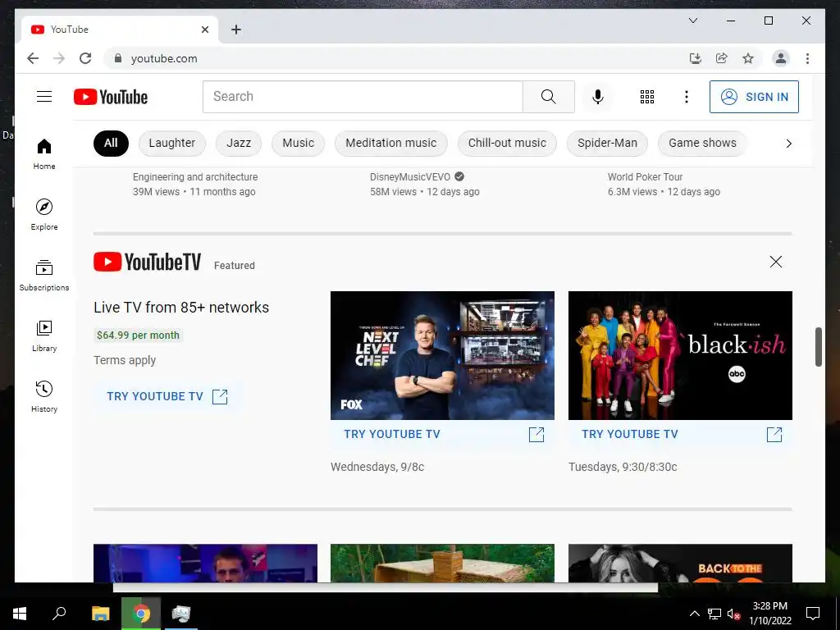Click the vertical page scrollbar thumb
The image size is (840, 630).
click(x=818, y=347)
